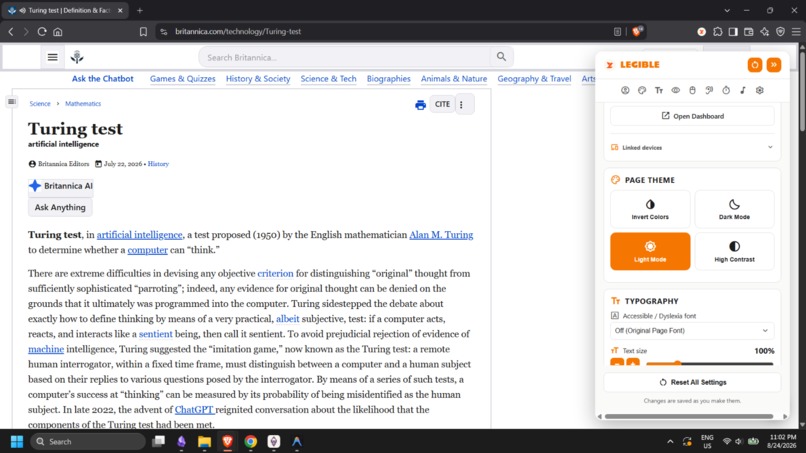Open Games & Quizzes nav item
Viewport: 806px width, 453px height.
pos(182,79)
